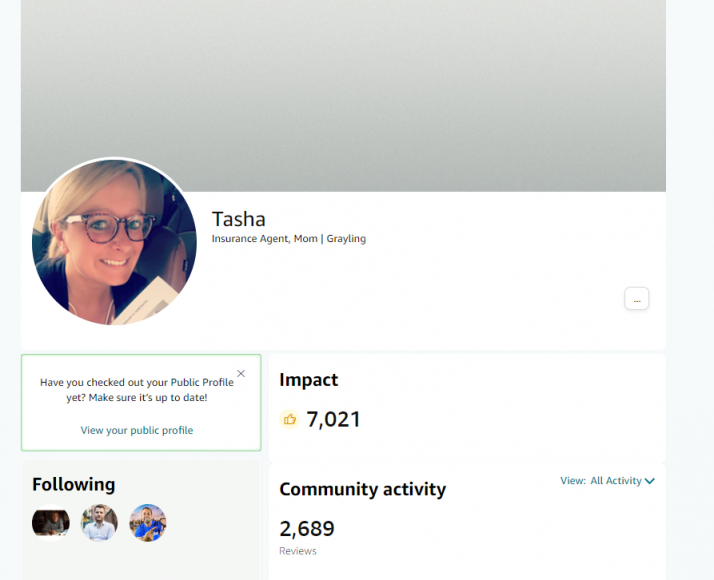The image size is (714, 580).
Task: Click the 2,689 reviews count
Action: click(307, 529)
